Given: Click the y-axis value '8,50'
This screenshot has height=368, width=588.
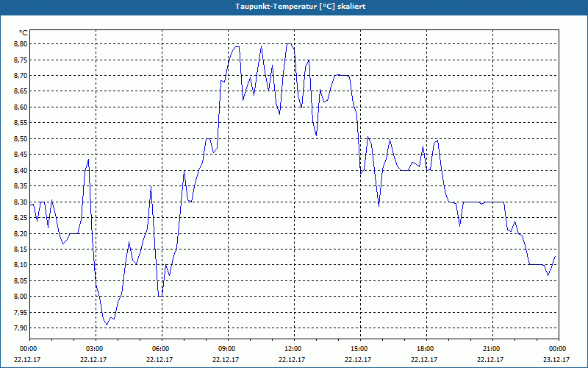Looking at the screenshot, I should [x=21, y=138].
